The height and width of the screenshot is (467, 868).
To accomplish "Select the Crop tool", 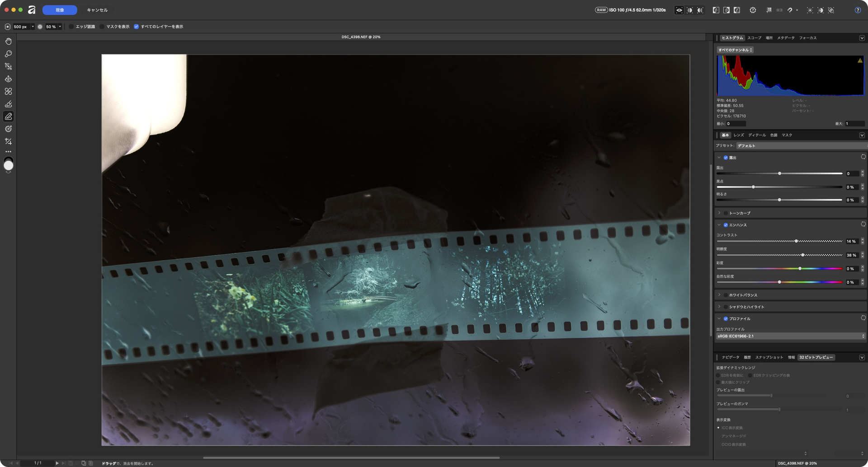I will coord(8,141).
